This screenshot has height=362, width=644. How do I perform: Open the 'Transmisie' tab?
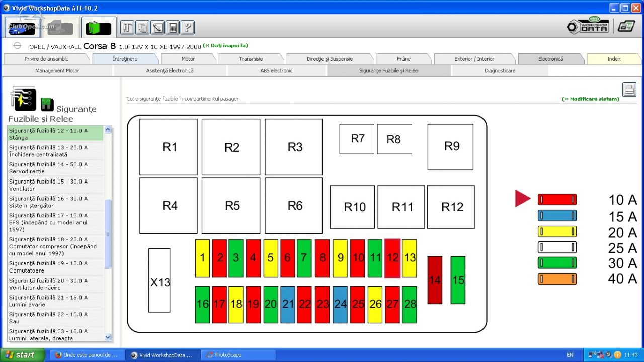[251, 59]
